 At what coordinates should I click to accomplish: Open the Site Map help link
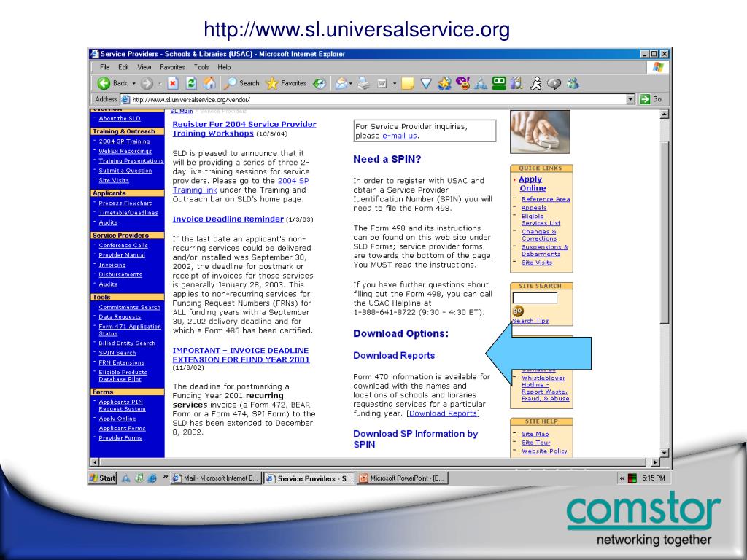click(x=535, y=434)
